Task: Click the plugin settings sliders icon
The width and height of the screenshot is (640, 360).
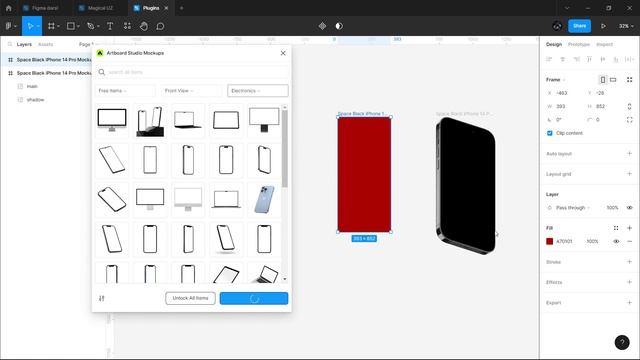Action: pos(102,298)
